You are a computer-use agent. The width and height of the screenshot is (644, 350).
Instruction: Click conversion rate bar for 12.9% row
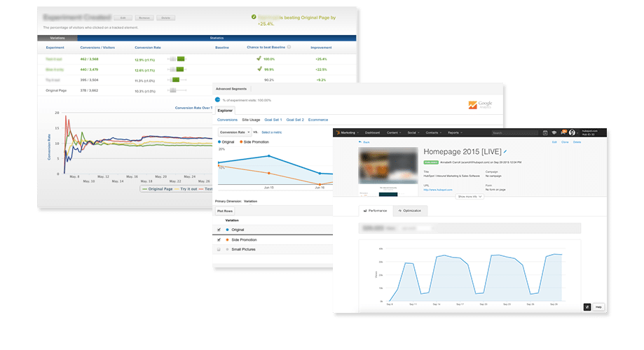coord(177,59)
